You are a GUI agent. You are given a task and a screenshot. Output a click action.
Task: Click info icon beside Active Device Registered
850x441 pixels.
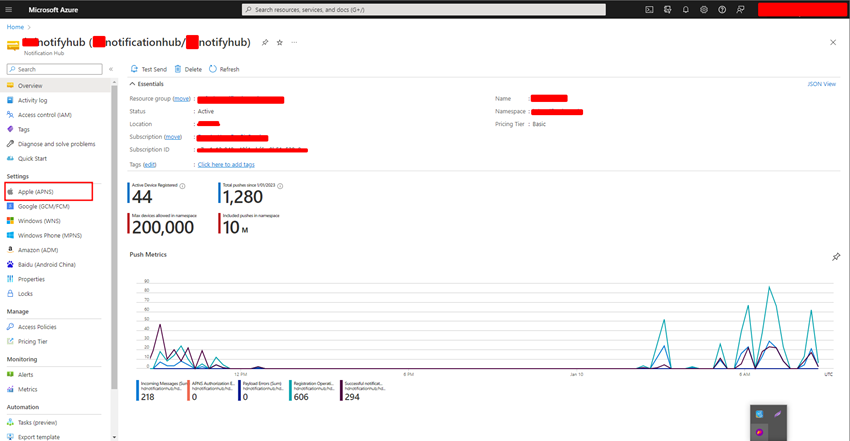tap(182, 186)
